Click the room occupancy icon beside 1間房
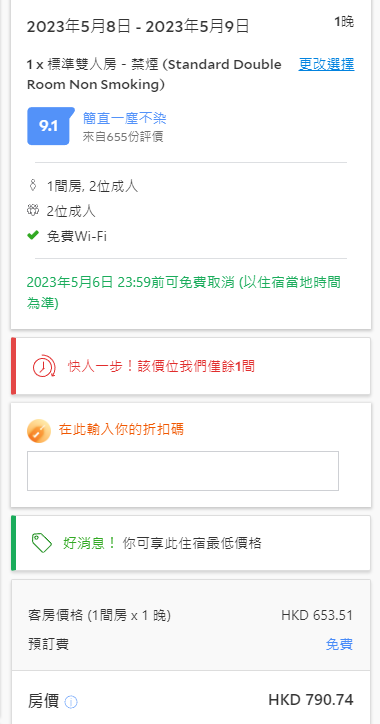 click(x=32, y=186)
